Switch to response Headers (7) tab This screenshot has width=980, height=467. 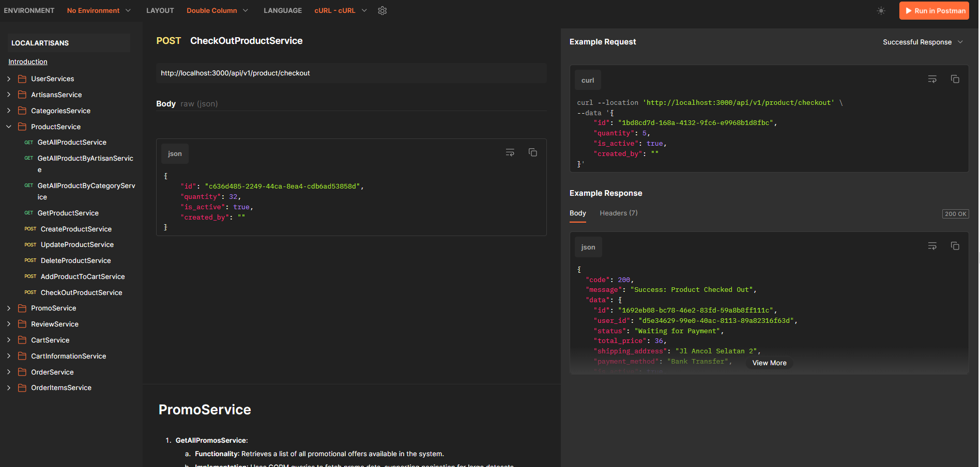click(619, 213)
